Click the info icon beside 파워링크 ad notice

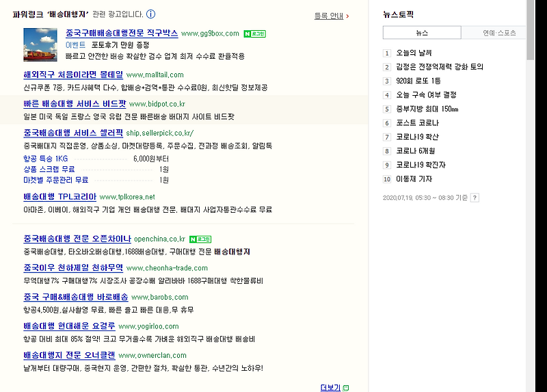point(150,14)
